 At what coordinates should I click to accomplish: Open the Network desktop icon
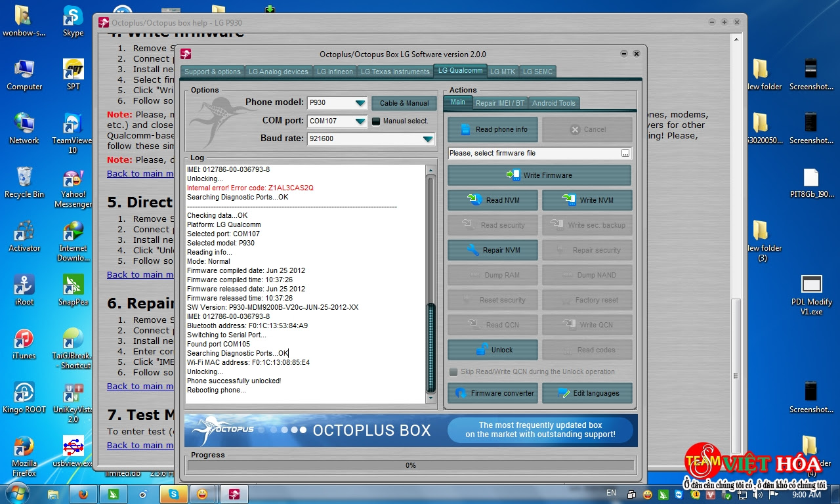(x=24, y=129)
